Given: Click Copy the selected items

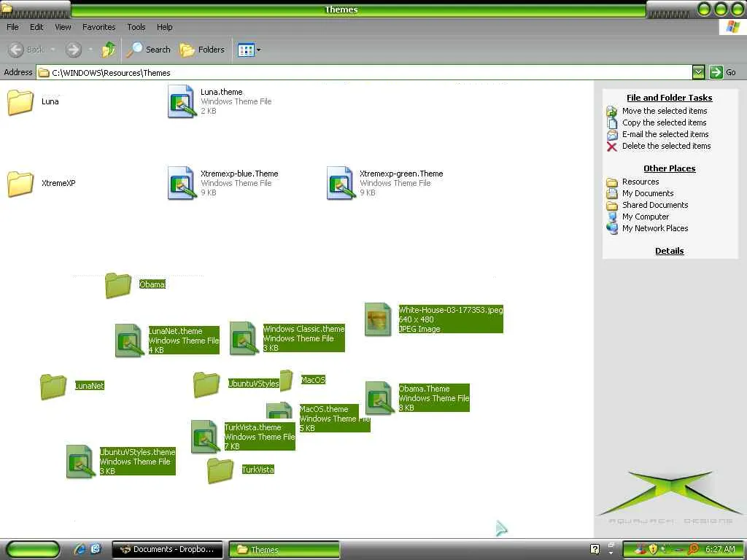Looking at the screenshot, I should click(664, 122).
